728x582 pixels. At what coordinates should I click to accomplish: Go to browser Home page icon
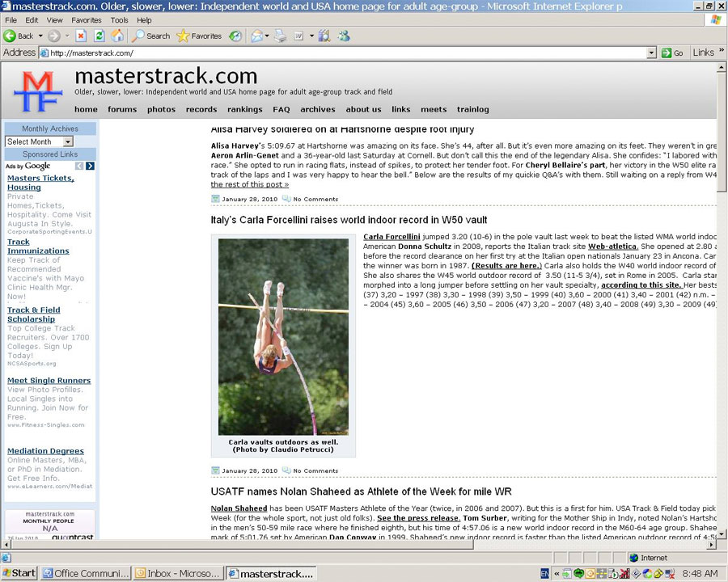(117, 36)
